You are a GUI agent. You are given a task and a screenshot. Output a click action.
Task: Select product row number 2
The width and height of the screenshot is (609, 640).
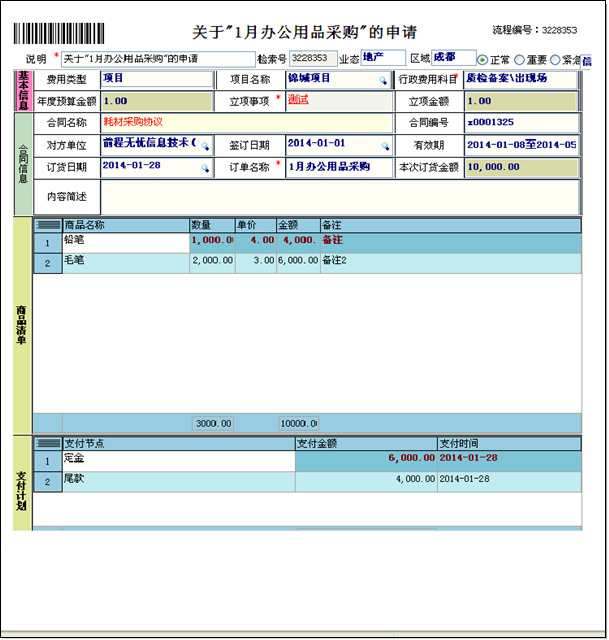[48, 264]
